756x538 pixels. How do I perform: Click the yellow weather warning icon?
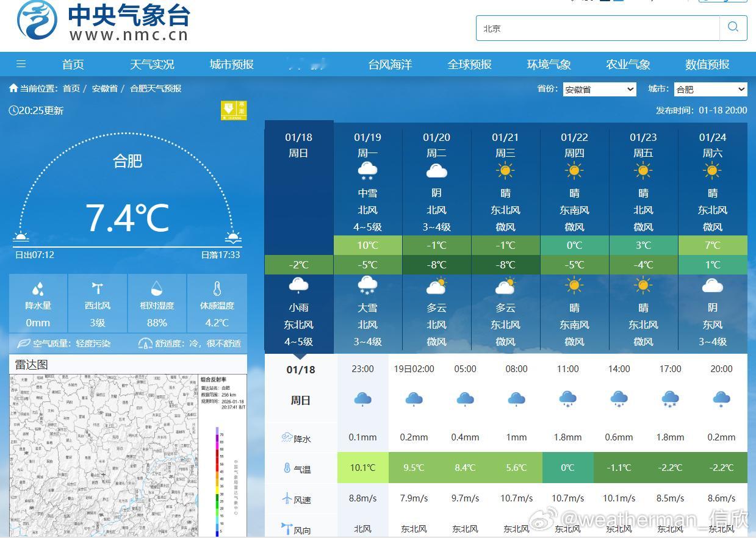click(x=234, y=110)
